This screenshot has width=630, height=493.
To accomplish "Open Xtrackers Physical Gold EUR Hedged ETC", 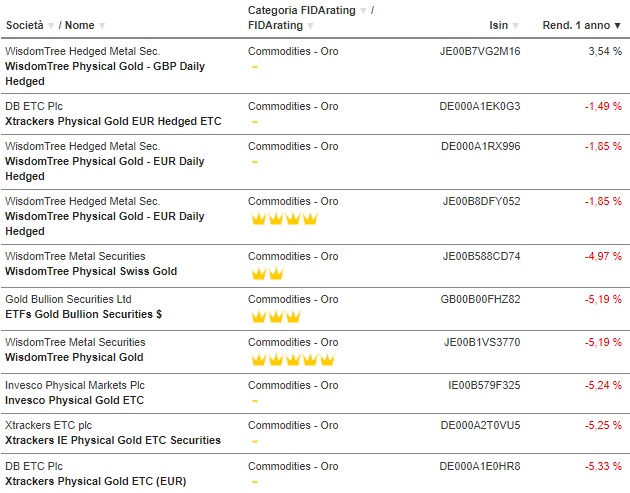I will coord(113,121).
